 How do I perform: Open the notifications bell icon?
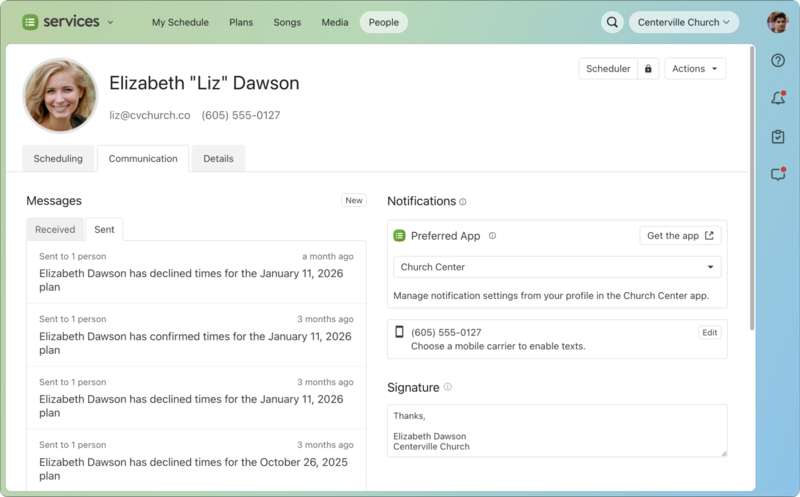click(778, 98)
